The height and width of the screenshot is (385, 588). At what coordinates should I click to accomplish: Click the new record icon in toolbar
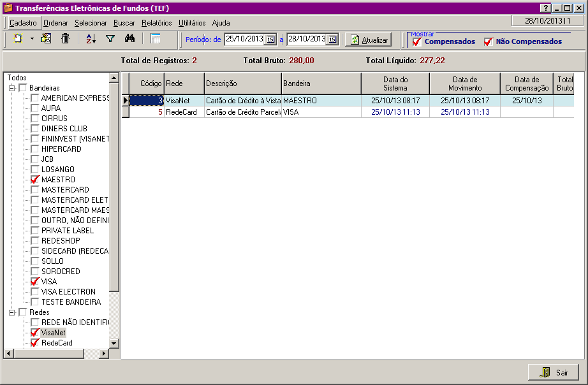coord(18,39)
